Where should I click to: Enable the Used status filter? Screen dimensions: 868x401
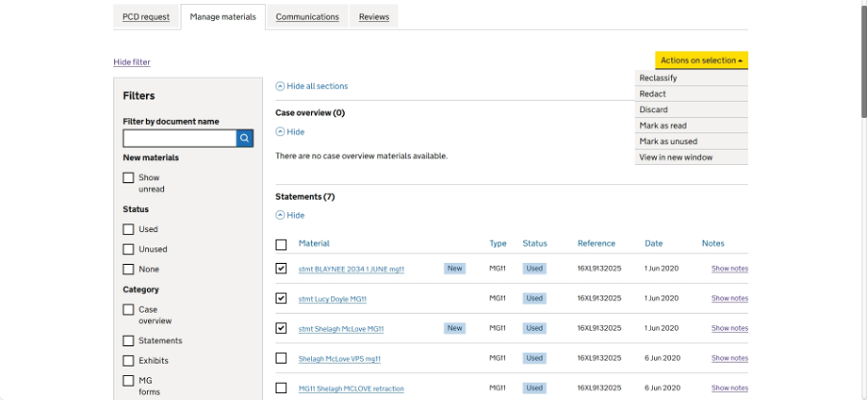coord(129,229)
